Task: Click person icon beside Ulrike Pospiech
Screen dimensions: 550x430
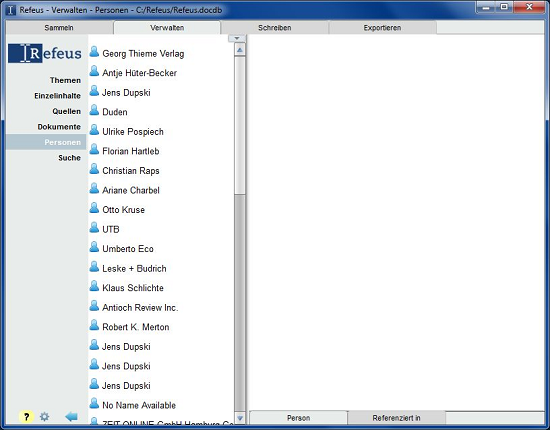Action: point(94,130)
